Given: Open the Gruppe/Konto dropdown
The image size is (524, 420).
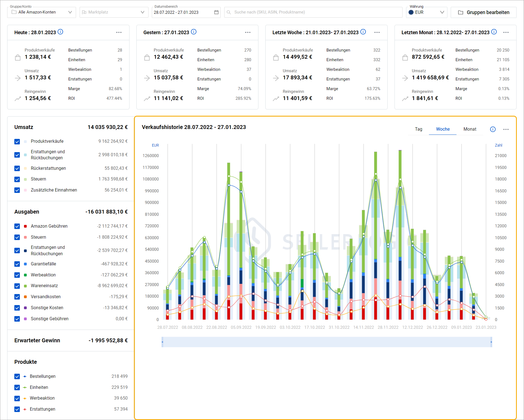Looking at the screenshot, I should pos(42,12).
